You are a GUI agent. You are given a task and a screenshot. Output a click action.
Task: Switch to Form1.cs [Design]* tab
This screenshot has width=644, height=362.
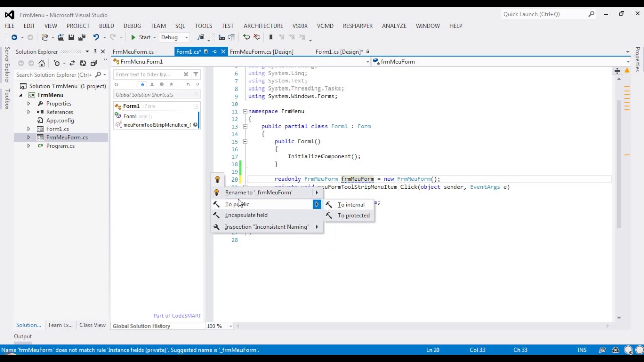click(x=339, y=52)
